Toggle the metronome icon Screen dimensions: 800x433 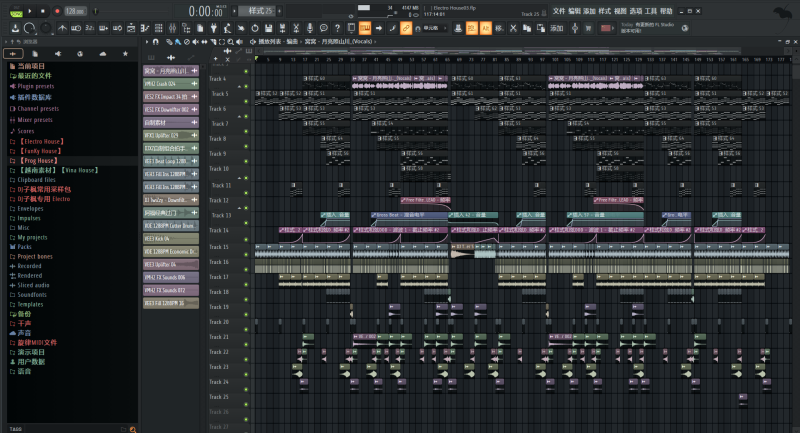point(62,28)
